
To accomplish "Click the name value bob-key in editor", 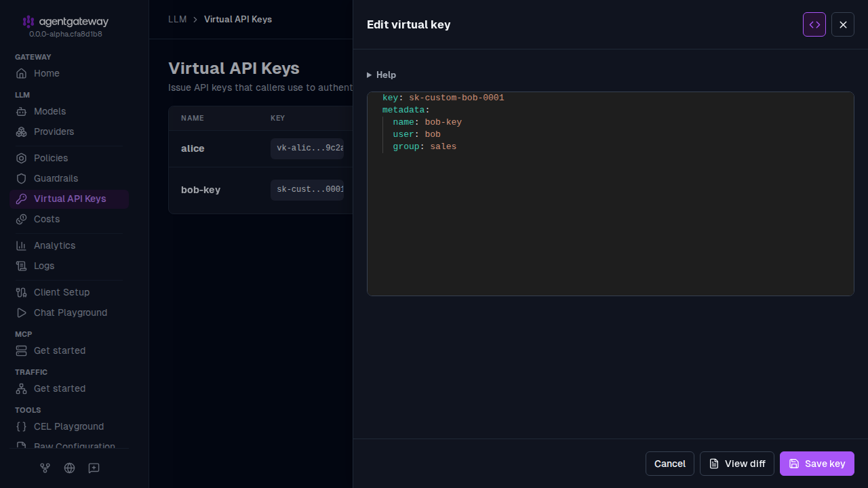I will [x=443, y=122].
